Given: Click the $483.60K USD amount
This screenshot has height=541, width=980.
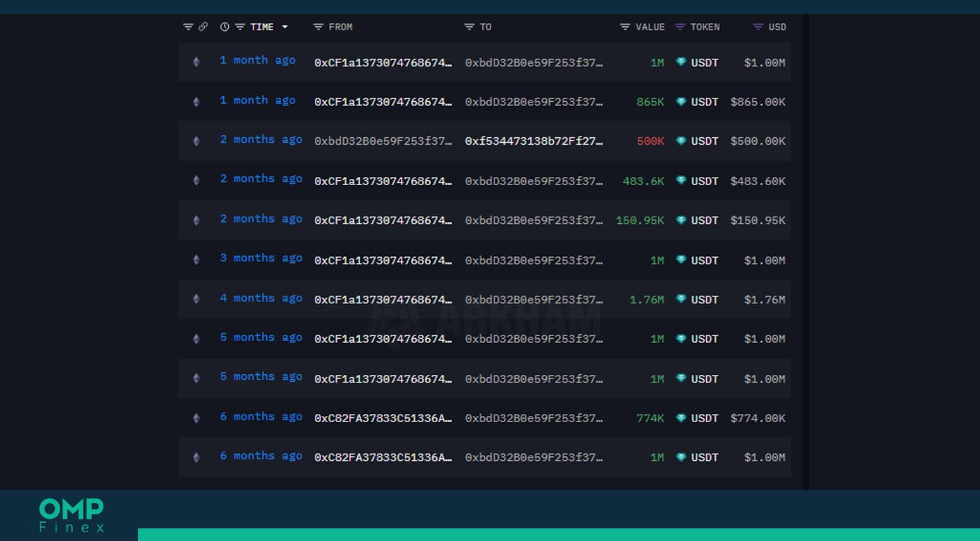Looking at the screenshot, I should tap(758, 181).
